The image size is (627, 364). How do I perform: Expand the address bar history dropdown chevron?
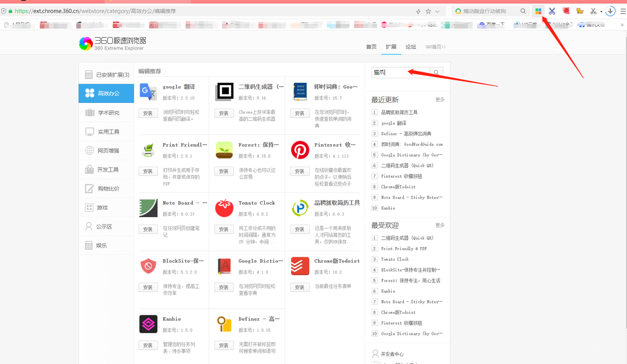click(438, 11)
